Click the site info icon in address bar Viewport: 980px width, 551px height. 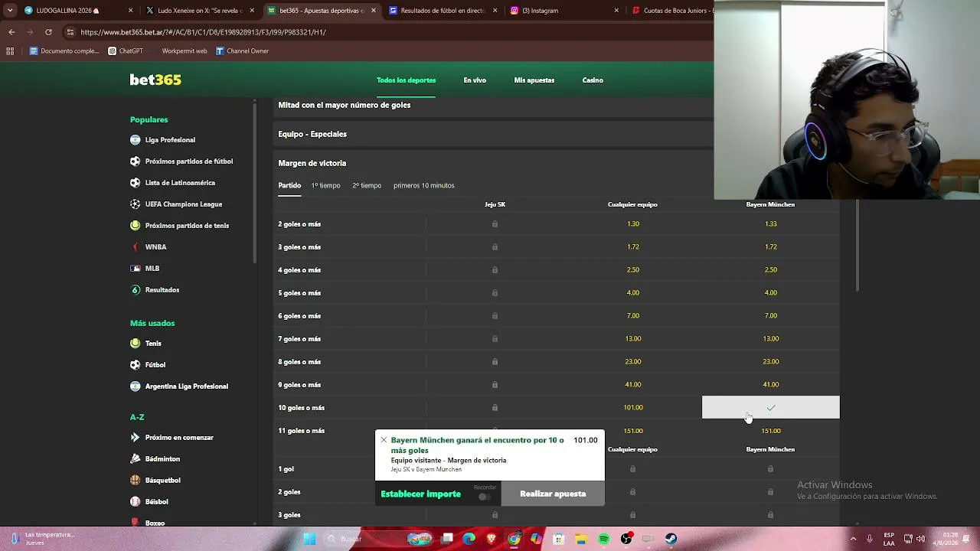click(70, 32)
